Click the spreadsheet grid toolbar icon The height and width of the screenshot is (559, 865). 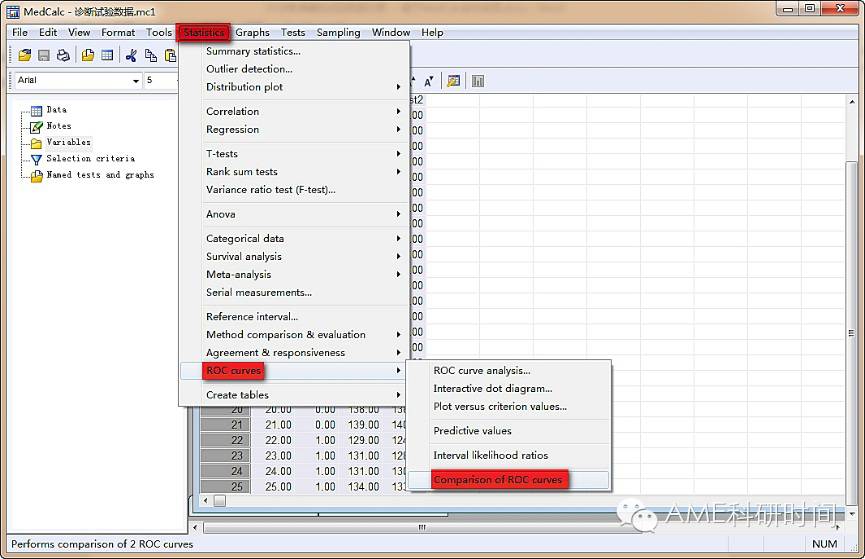tap(107, 55)
